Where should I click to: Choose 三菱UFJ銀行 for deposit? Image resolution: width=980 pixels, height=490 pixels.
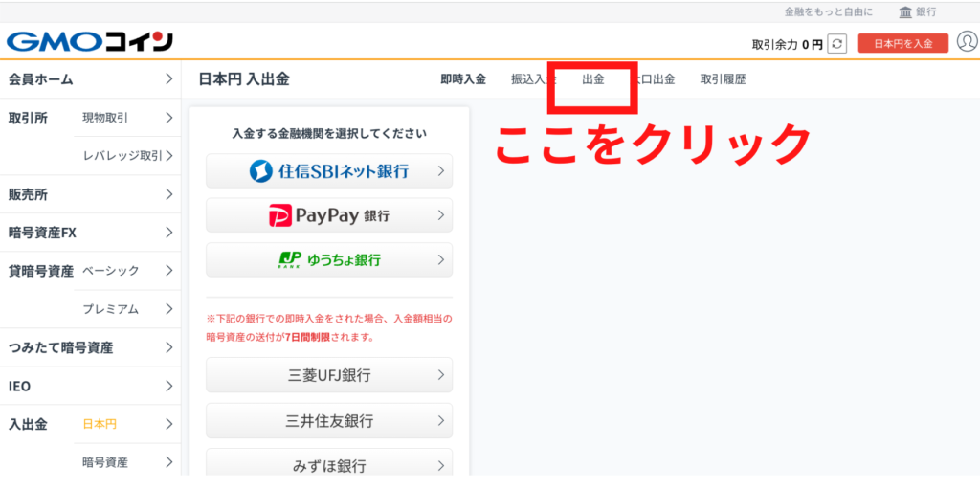(x=329, y=375)
